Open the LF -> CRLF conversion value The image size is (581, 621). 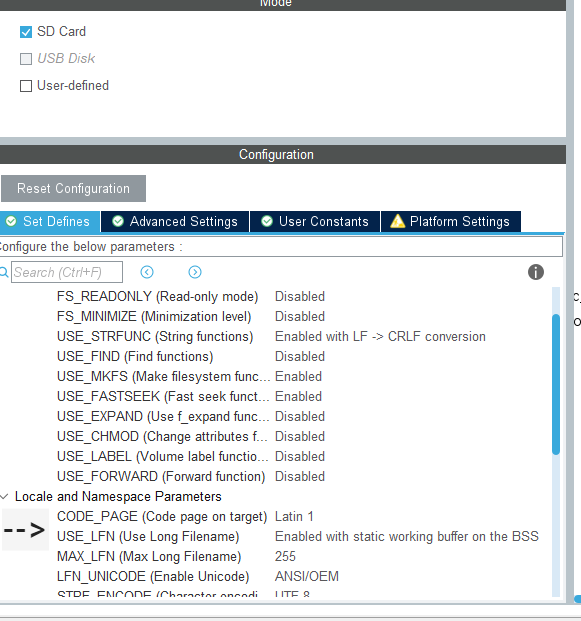380,337
